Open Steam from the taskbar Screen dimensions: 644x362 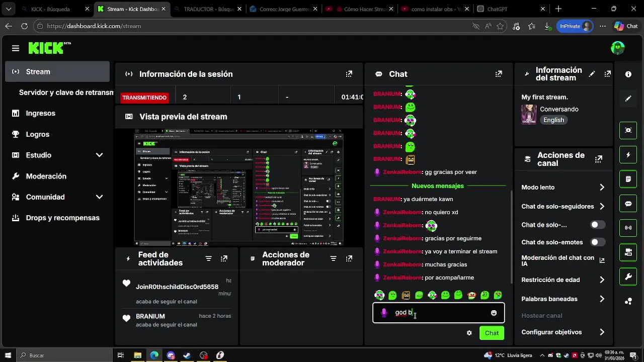(187, 355)
